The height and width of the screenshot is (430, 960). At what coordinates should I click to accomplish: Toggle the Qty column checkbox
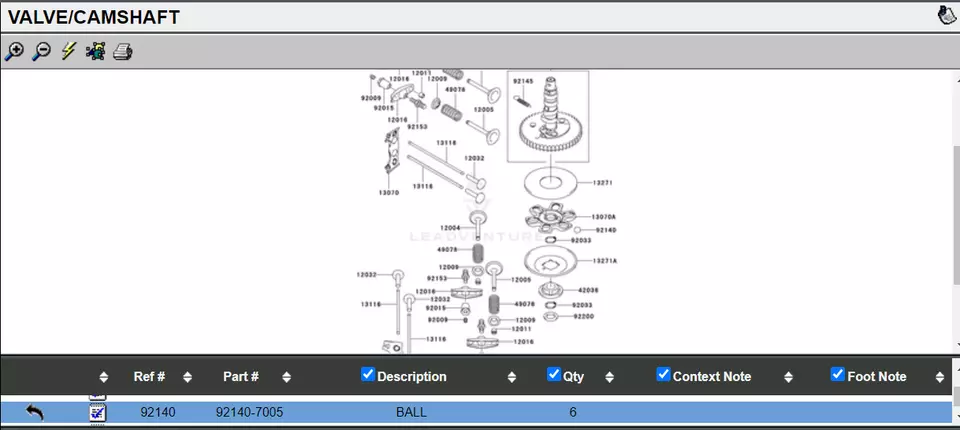pos(554,375)
